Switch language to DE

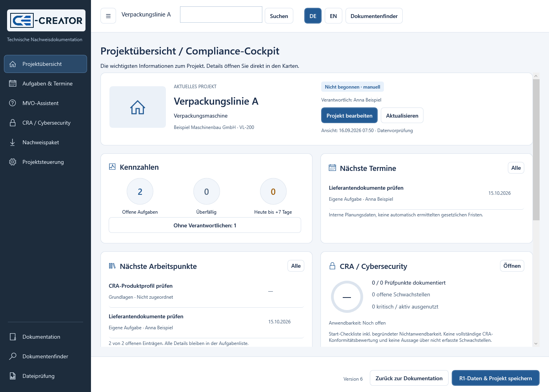[x=313, y=16]
